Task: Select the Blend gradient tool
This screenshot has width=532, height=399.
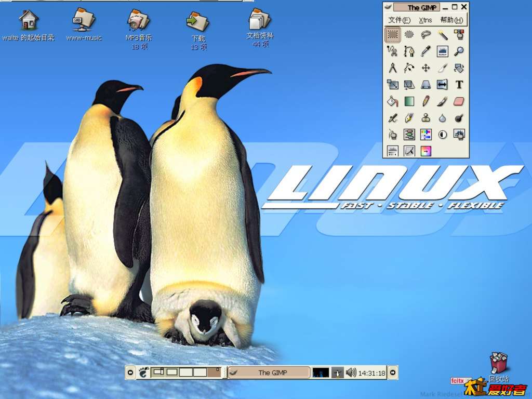Action: pos(409,101)
